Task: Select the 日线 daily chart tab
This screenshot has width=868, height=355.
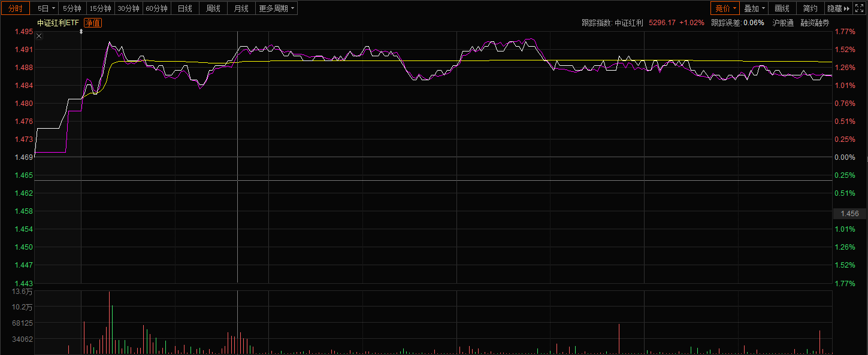Action: (x=185, y=8)
